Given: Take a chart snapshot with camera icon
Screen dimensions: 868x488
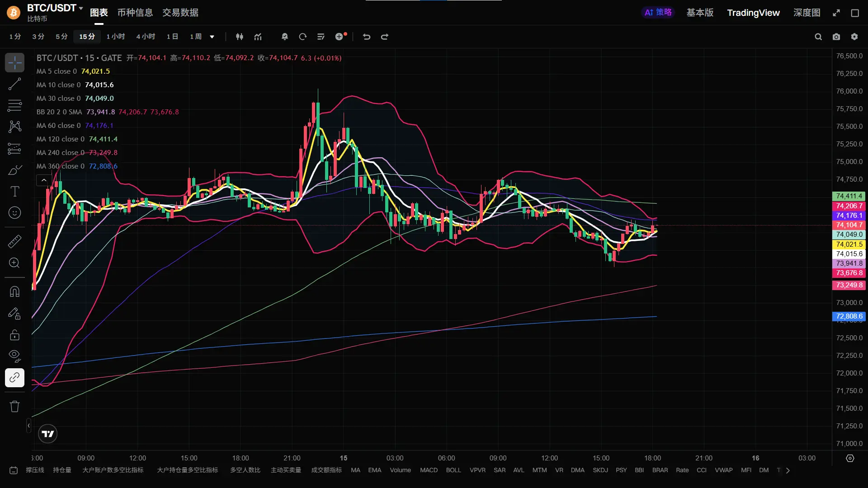Looking at the screenshot, I should pos(836,37).
